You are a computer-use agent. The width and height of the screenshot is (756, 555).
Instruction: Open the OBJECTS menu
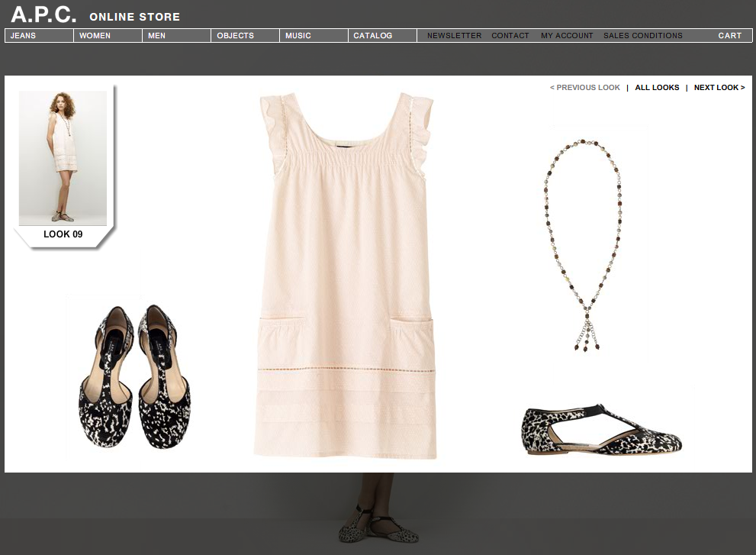click(246, 36)
